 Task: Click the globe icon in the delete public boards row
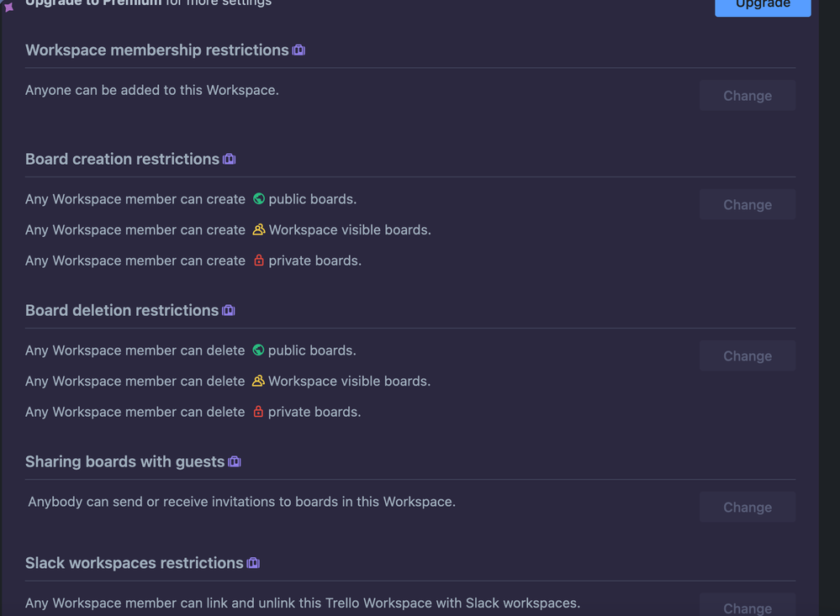click(258, 350)
